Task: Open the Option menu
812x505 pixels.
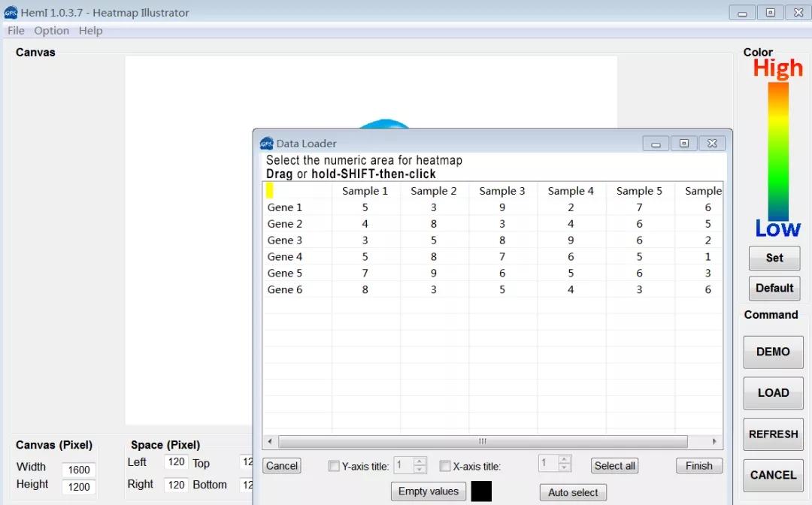Action: pos(51,31)
